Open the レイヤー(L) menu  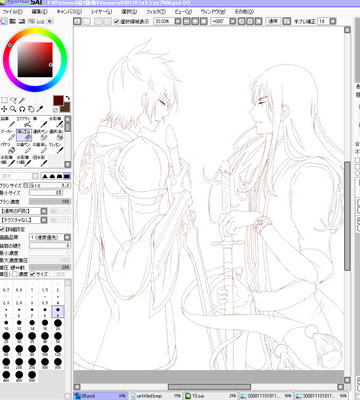point(101,12)
